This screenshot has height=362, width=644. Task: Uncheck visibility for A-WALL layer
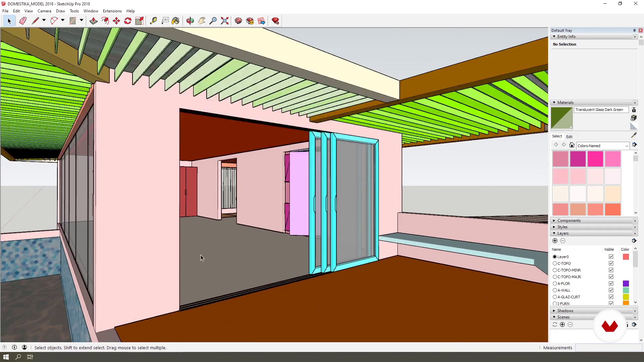click(x=611, y=290)
